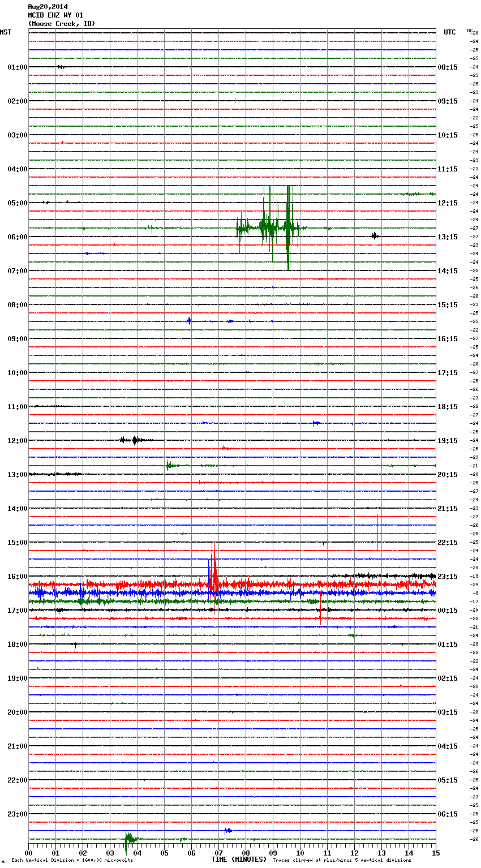481x868 pixels.
Task: Click the TIME (MINUTES) axis title
Action: click(239, 860)
